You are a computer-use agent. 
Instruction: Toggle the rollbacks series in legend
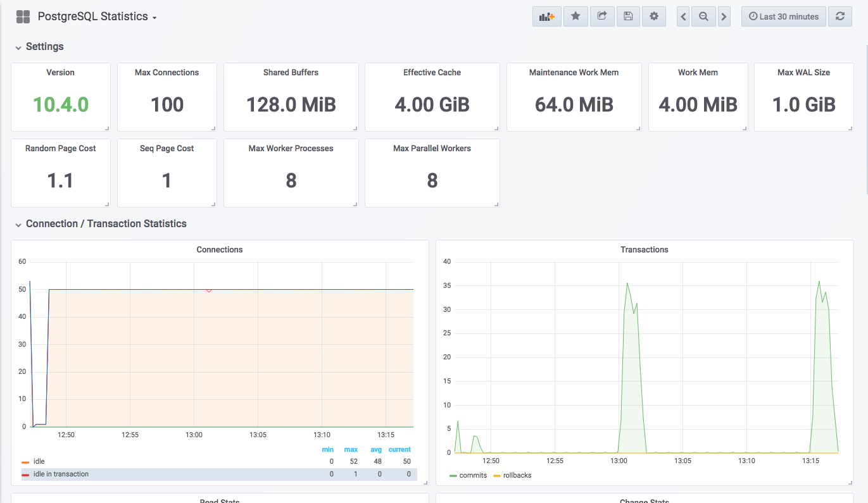[x=517, y=475]
